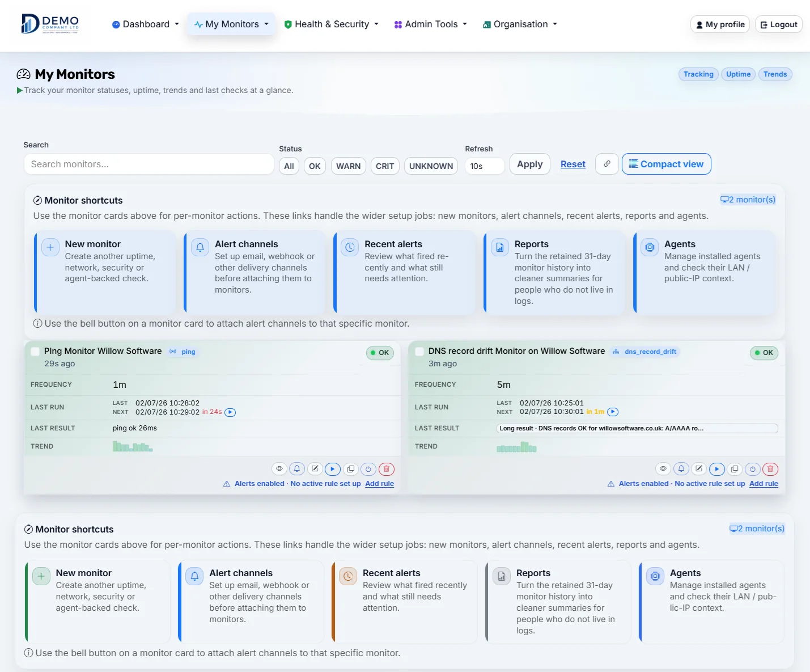Click the bell icon on Ping Monitor card
810x672 pixels.
pos(296,469)
